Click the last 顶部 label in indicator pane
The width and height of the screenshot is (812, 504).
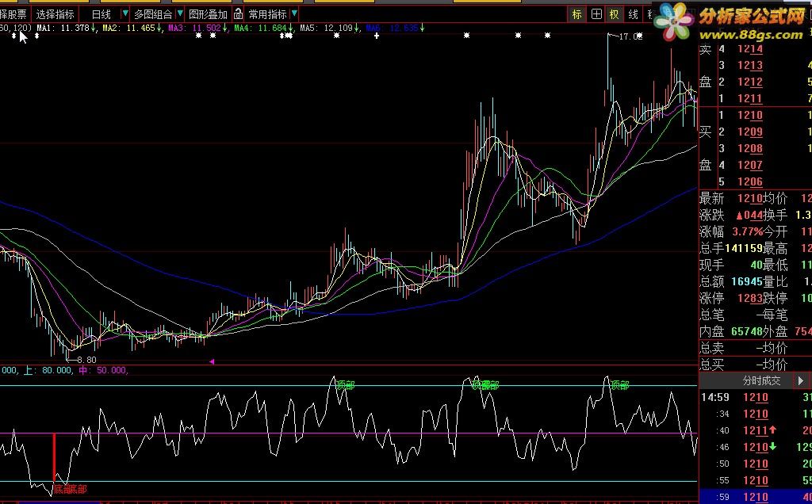pos(620,385)
